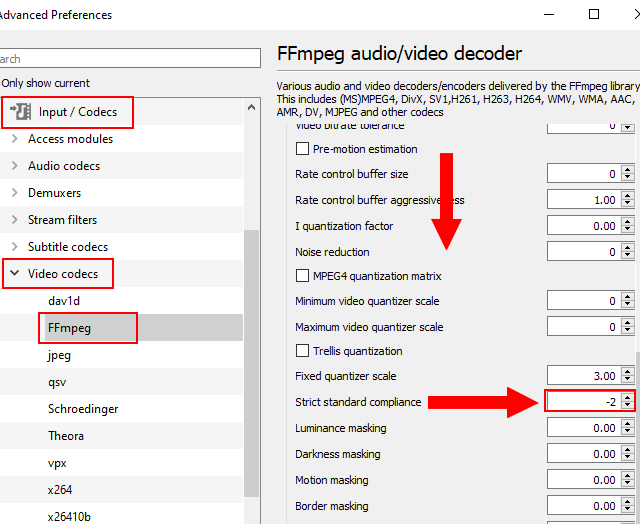This screenshot has height=524, width=640.
Task: Maximize the Advanced Preferences window
Action: [x=594, y=14]
